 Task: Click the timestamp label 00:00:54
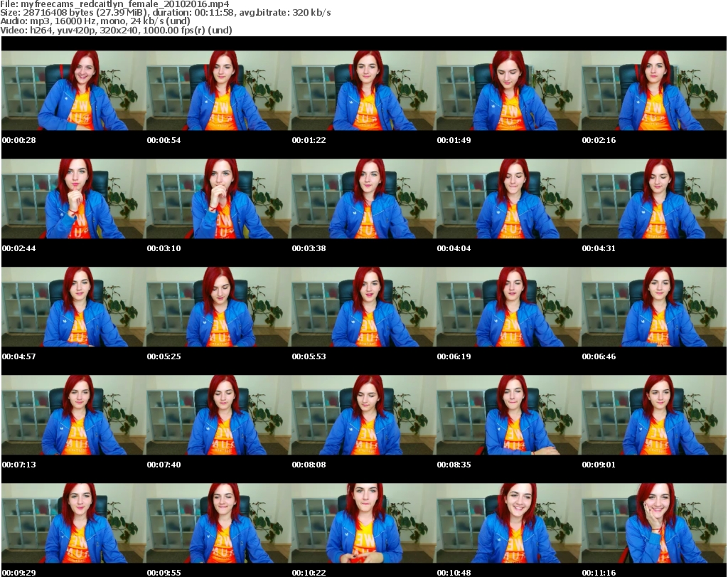click(x=164, y=140)
